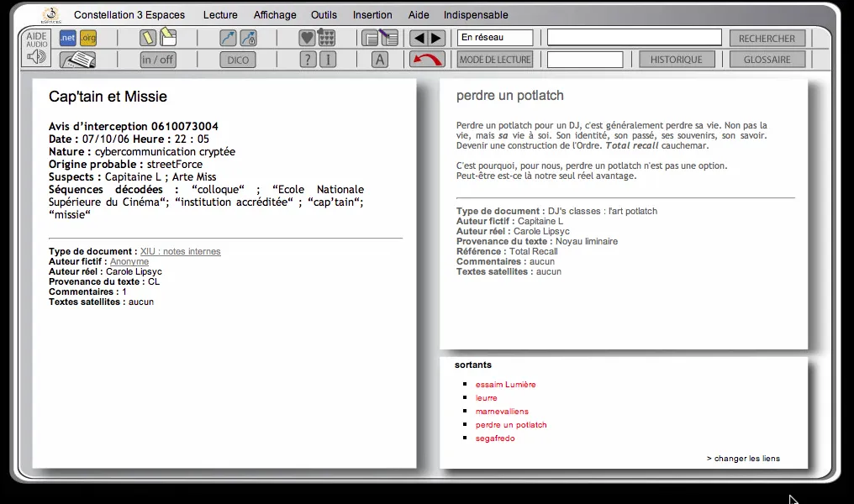The width and height of the screenshot is (854, 504).
Task: Open the Insertion menu
Action: click(372, 15)
